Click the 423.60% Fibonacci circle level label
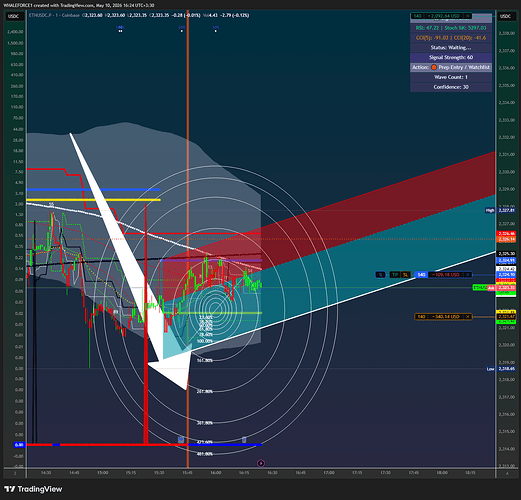This screenshot has height=500, width=521. click(205, 442)
